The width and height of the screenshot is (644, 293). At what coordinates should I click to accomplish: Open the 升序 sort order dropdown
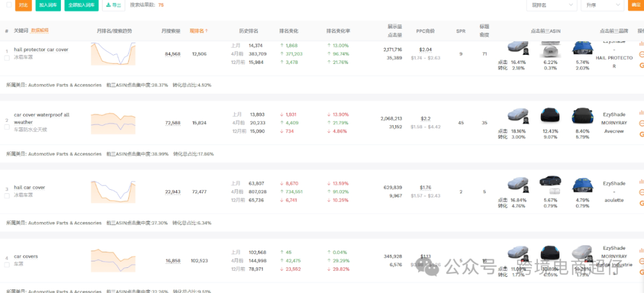tap(602, 5)
